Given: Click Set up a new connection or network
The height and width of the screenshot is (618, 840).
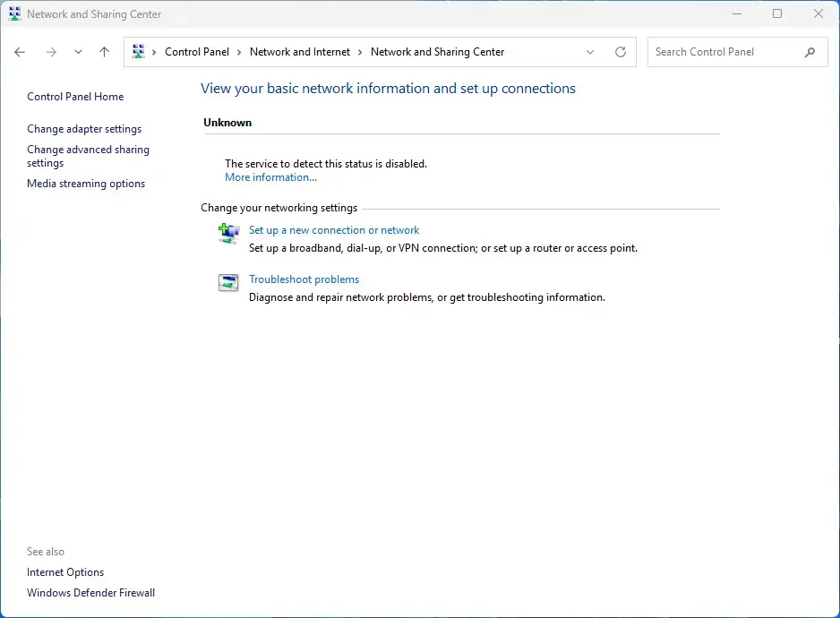Looking at the screenshot, I should (x=334, y=230).
